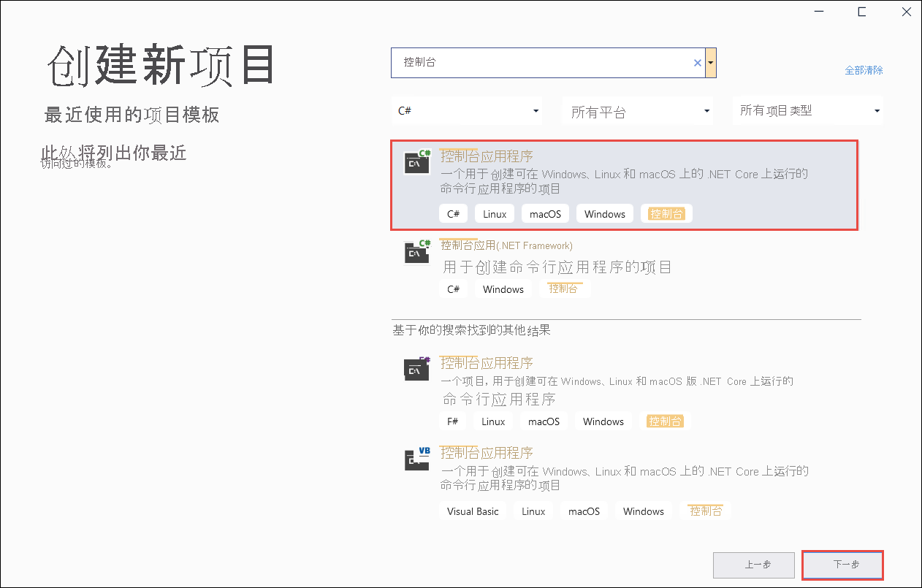Click the 控制台 tag in the F# template
Viewport: 922px width, 588px height.
point(666,421)
